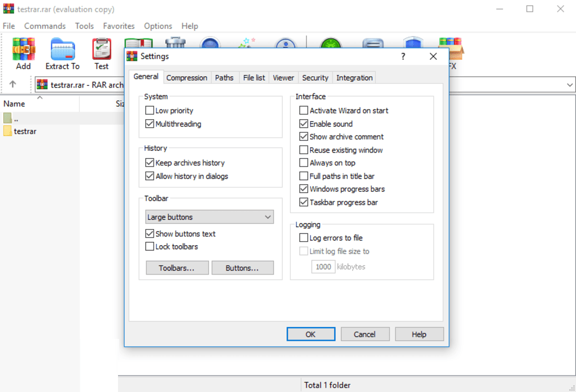Switch to the General tab
576x392 pixels.
pos(146,76)
